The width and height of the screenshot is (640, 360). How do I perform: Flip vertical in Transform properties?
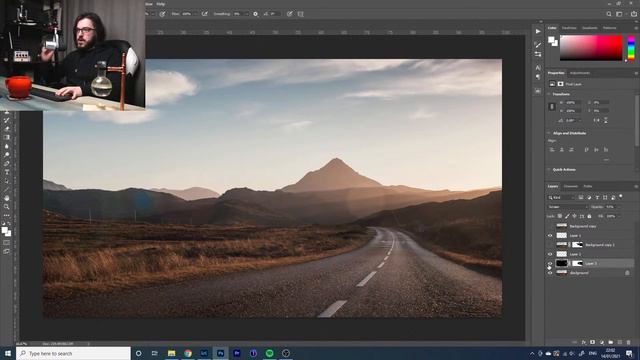tap(606, 120)
